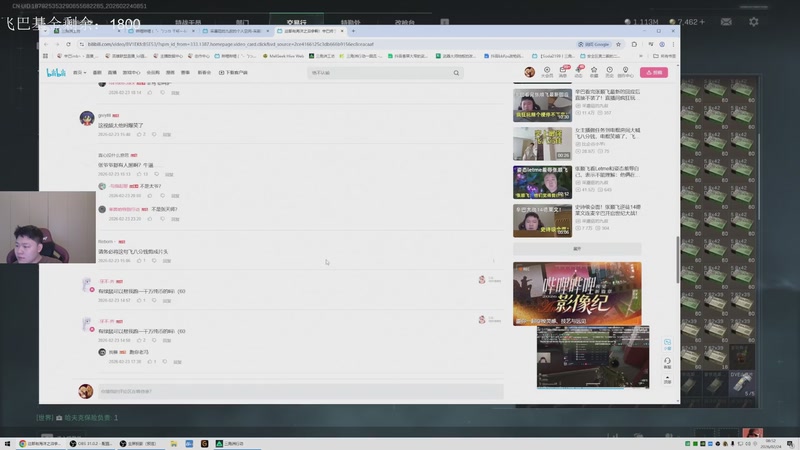This screenshot has width=800, height=450.
Task: Reload the page with the refresh icon
Action: (x=68, y=44)
